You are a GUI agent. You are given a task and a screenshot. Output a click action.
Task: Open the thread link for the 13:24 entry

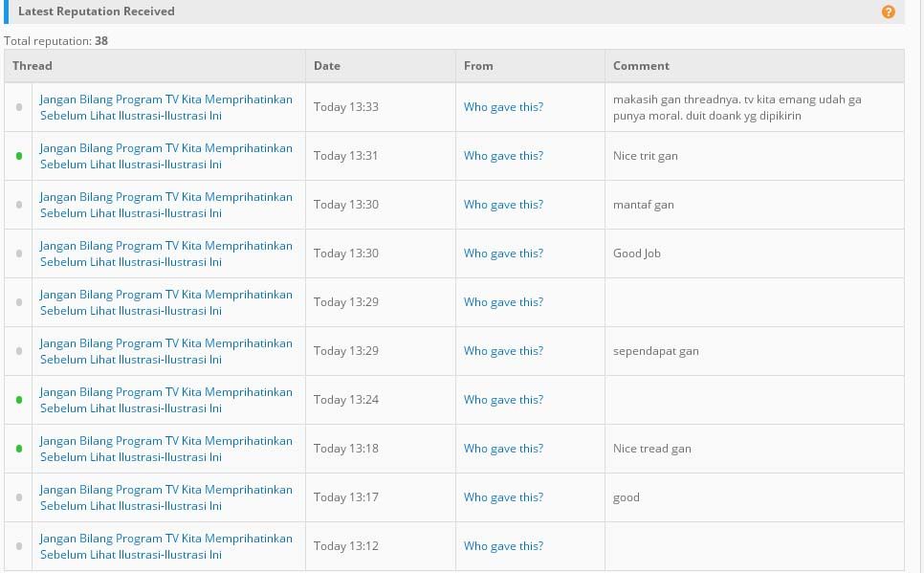tap(165, 400)
